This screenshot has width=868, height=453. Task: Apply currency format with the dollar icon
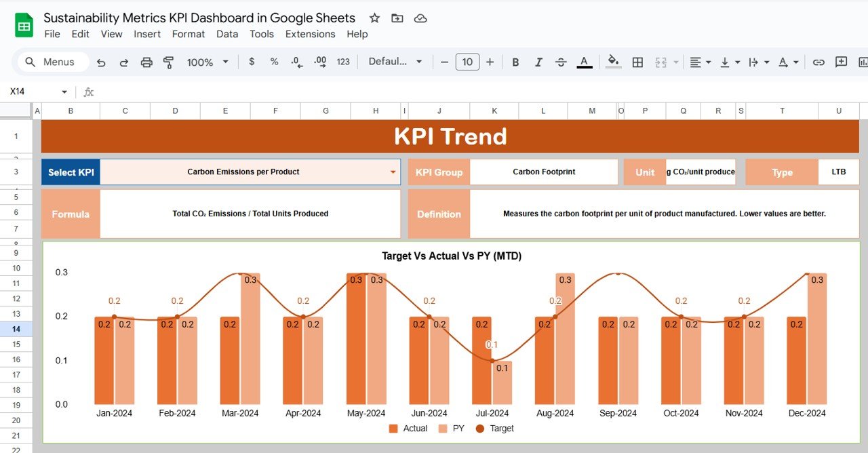pos(251,62)
